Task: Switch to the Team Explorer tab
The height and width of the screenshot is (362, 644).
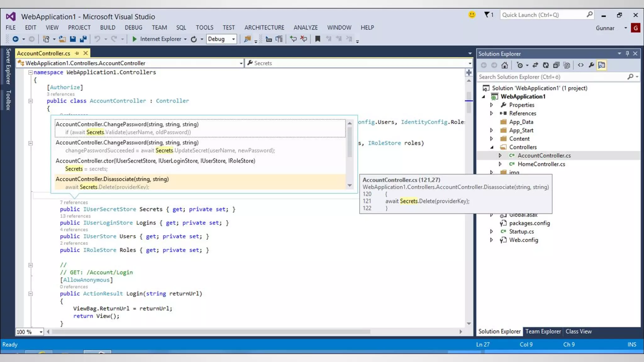Action: tap(543, 332)
